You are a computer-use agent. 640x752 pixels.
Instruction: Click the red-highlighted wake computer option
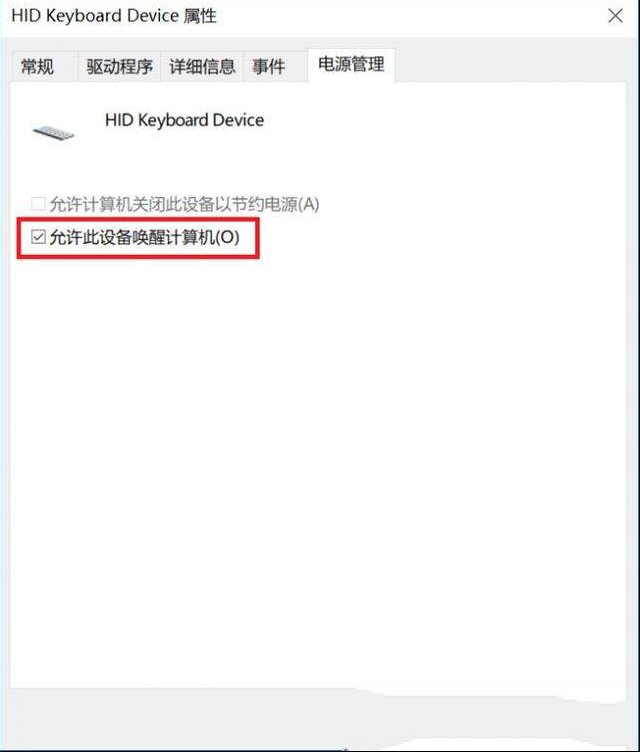138,238
